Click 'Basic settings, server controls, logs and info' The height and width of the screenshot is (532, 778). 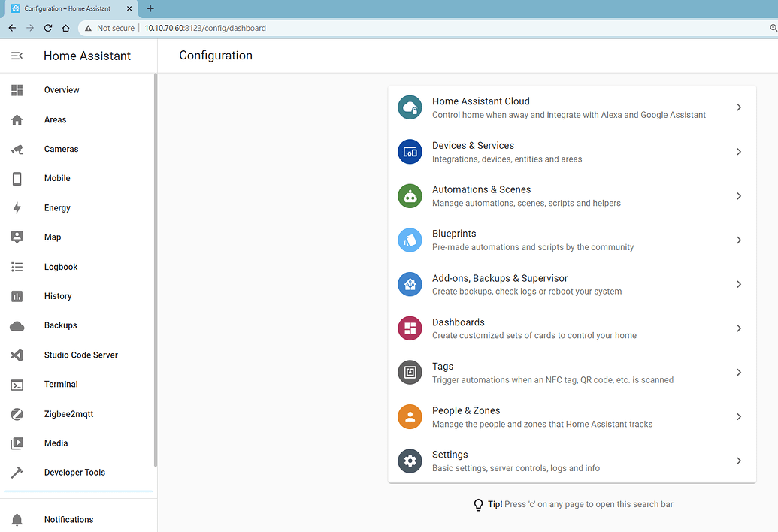click(x=516, y=468)
